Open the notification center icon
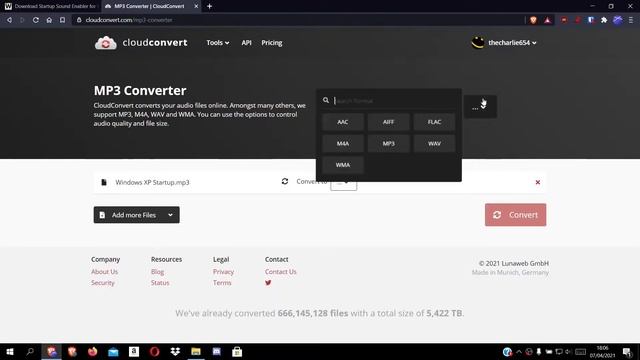Viewport: 640px width, 360px height. tap(628, 352)
